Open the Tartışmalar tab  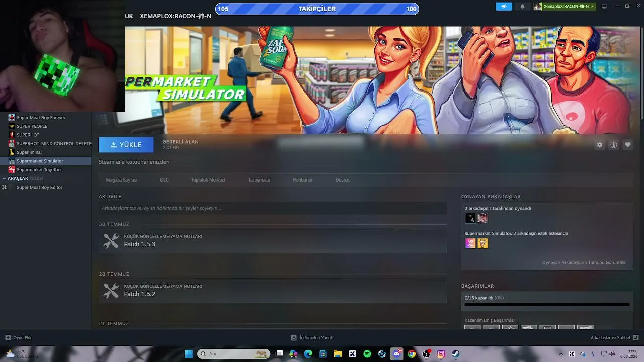point(259,180)
